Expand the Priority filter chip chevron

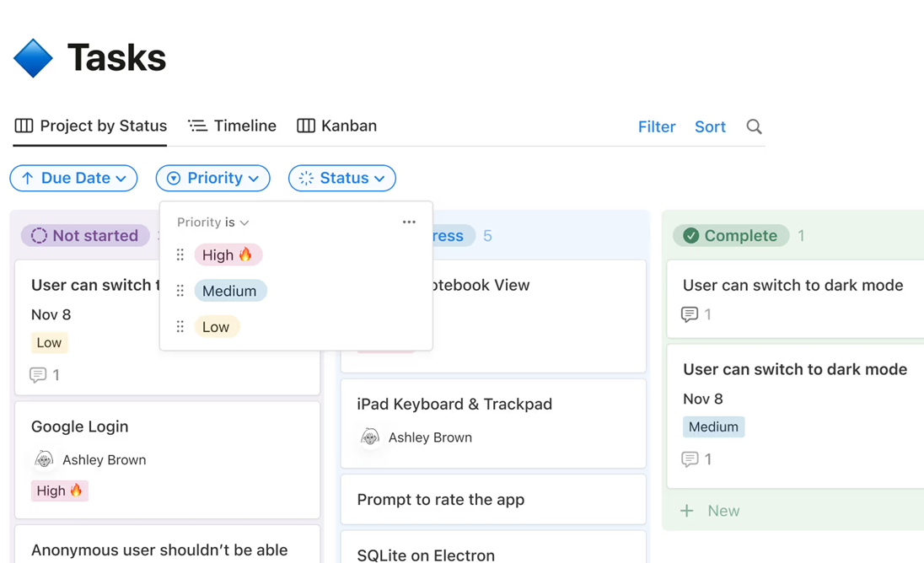(x=255, y=178)
